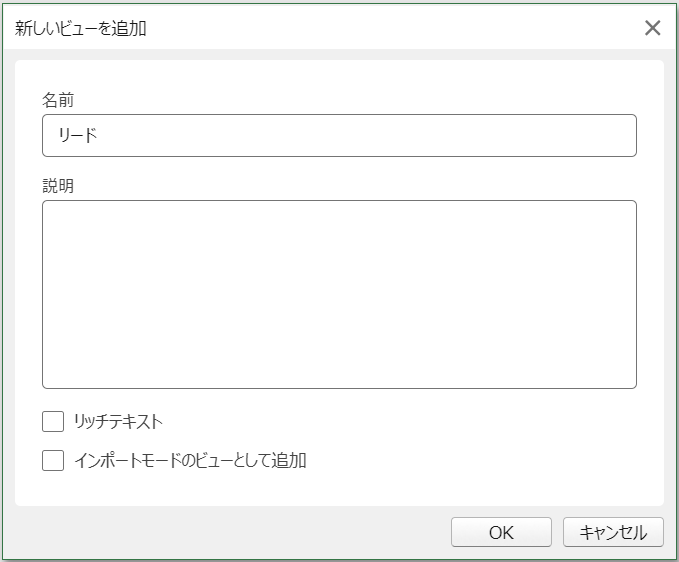
Task: Click into the 名前 input field
Action: (339, 136)
